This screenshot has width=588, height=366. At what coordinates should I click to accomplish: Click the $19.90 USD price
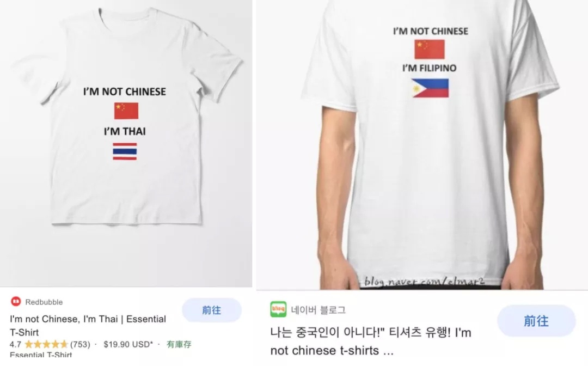(x=128, y=344)
